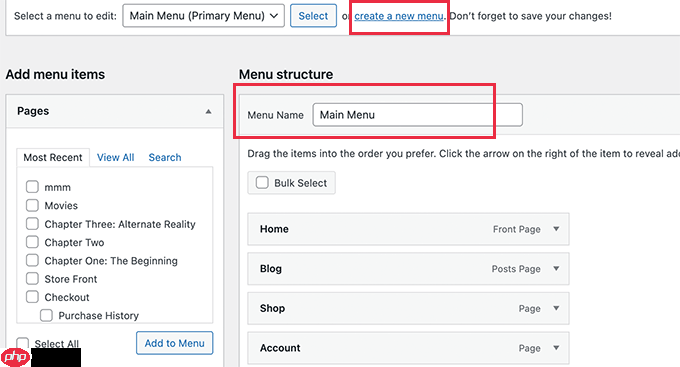Click the create a new menu link
The height and width of the screenshot is (367, 680).
399,16
